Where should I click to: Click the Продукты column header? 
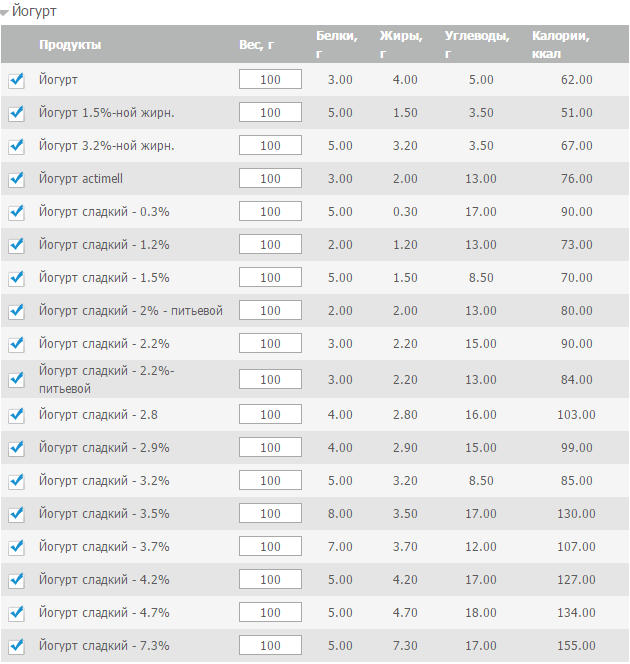(x=70, y=45)
